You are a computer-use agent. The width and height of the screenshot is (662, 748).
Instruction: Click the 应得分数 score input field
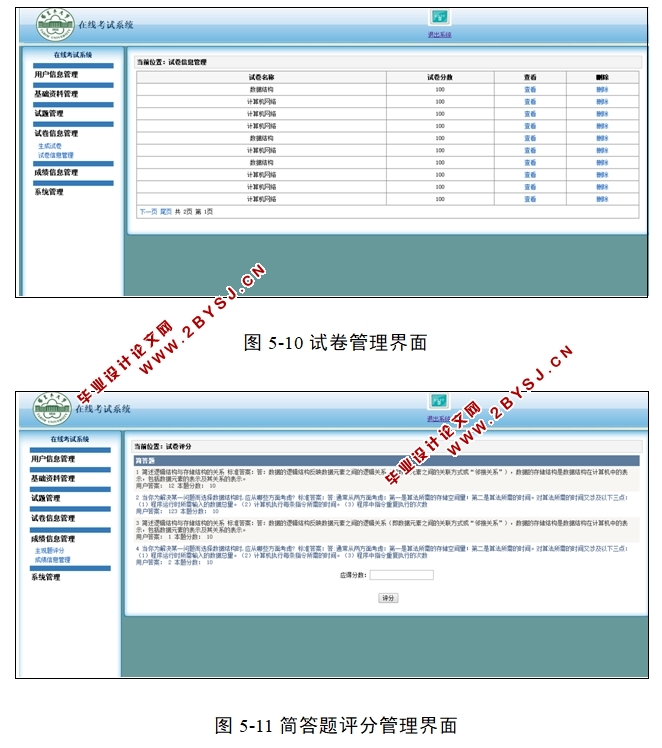402,575
